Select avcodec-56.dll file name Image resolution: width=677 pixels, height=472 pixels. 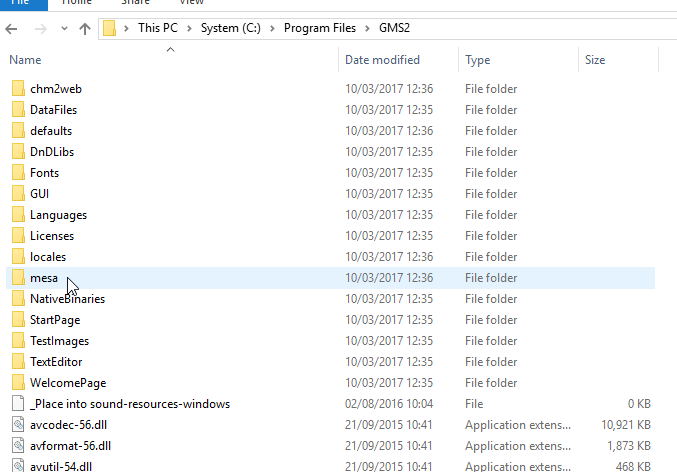[68, 425]
